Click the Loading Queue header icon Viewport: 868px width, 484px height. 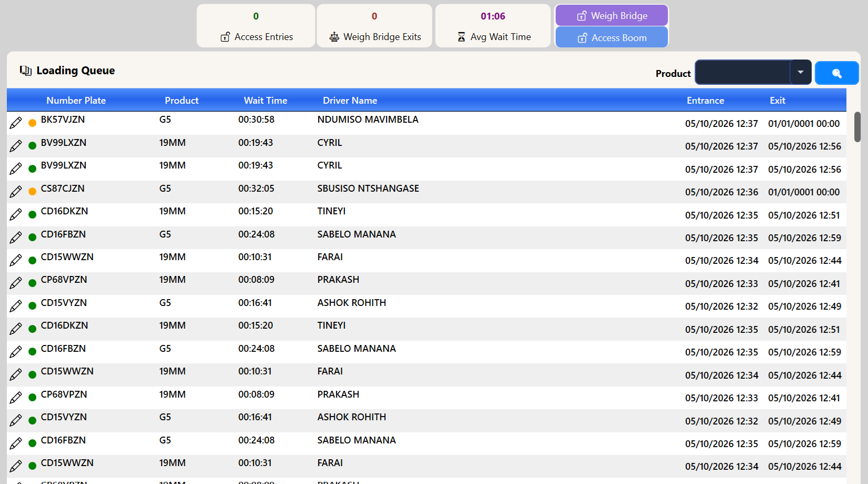(26, 71)
